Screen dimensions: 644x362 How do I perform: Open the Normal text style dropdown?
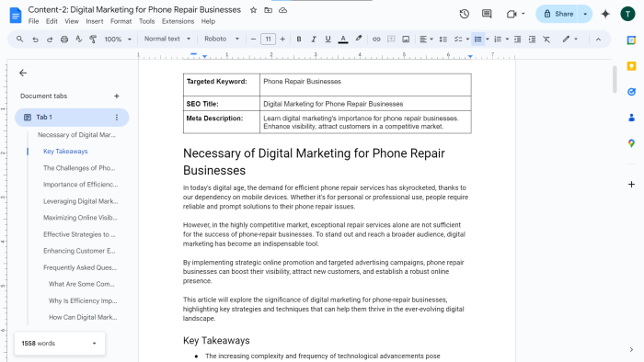(x=167, y=39)
